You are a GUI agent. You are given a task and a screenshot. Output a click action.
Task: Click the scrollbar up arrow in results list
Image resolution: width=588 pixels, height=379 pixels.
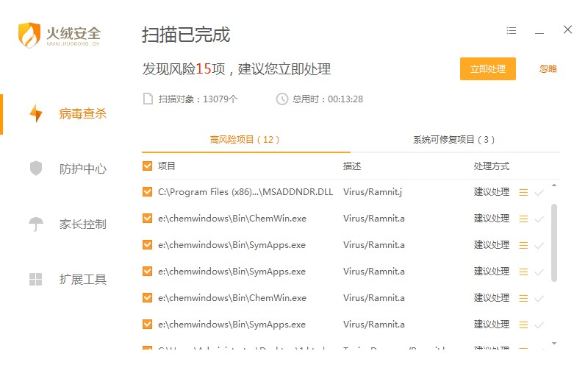(x=554, y=185)
